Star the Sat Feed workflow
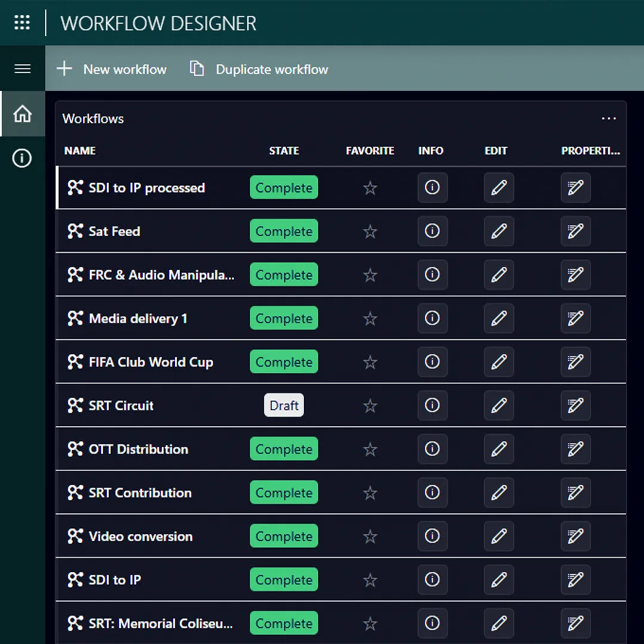Screen dimensions: 644x644 click(x=370, y=231)
